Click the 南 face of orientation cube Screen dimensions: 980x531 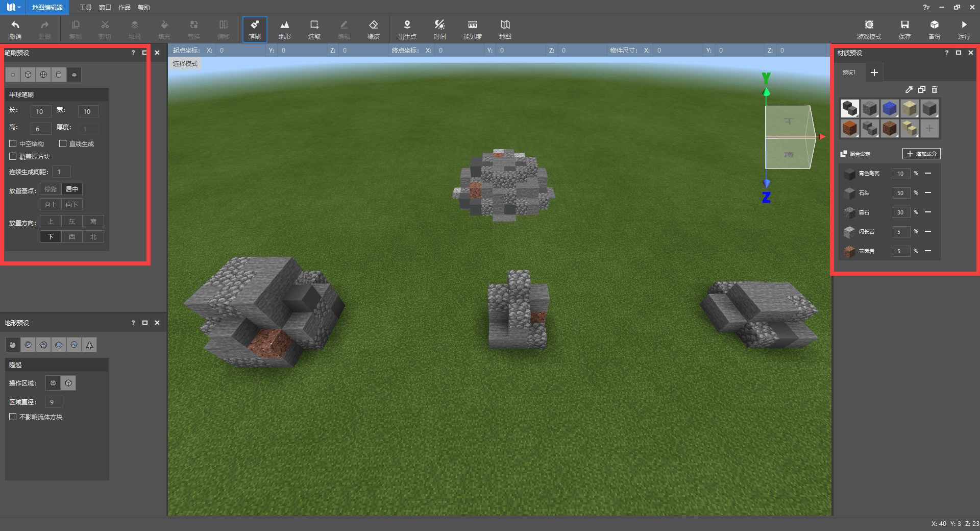tap(789, 154)
